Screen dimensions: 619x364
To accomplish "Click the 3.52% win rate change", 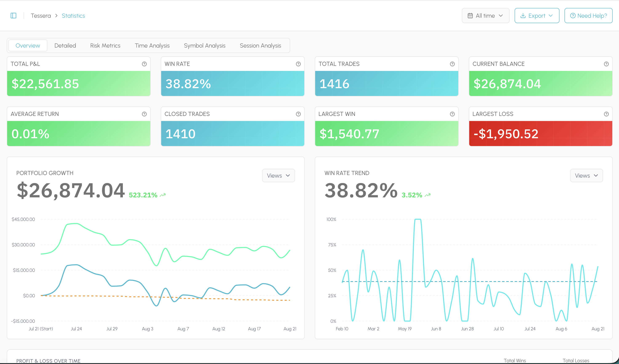I will (412, 195).
